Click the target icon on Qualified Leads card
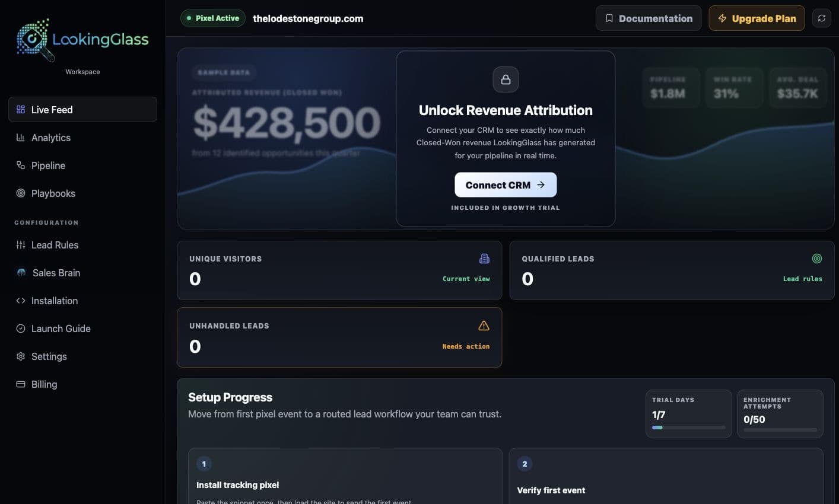The height and width of the screenshot is (504, 839). coord(817,259)
